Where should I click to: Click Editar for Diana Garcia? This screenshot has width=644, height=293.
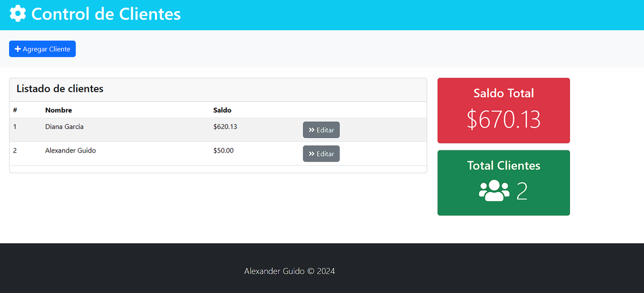(321, 130)
